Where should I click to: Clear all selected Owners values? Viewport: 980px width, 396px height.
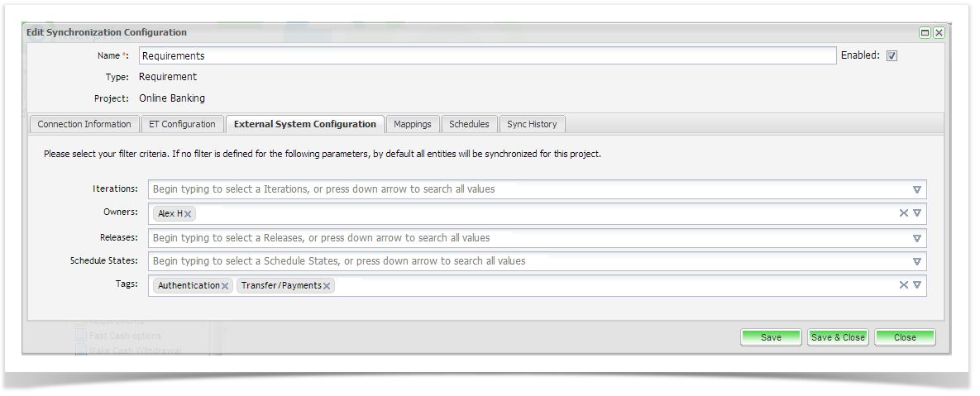click(904, 213)
